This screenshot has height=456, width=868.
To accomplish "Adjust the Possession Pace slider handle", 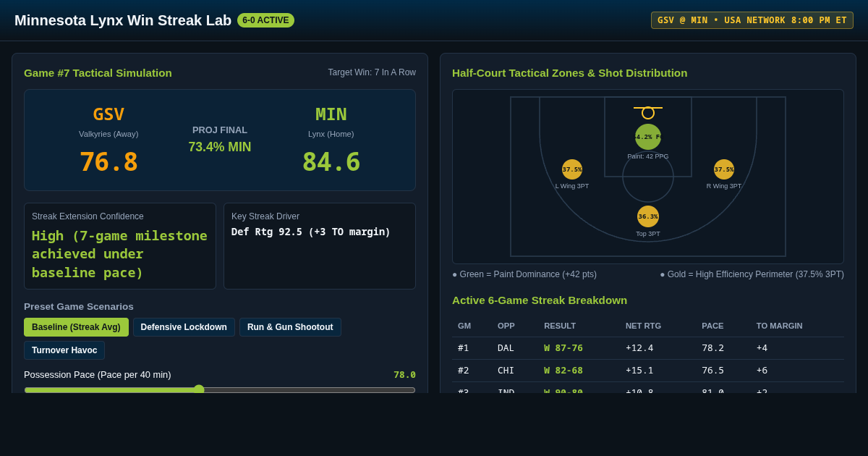I will pyautogui.click(x=199, y=389).
